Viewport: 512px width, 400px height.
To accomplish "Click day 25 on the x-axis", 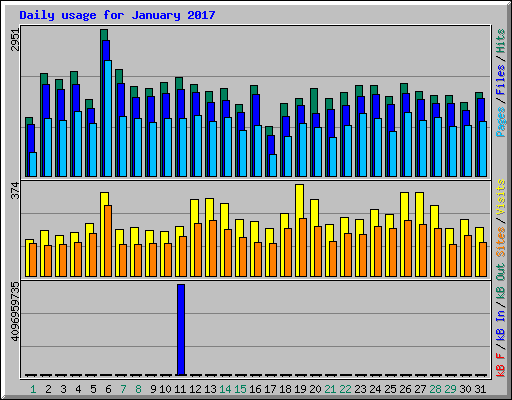I will [390, 389].
